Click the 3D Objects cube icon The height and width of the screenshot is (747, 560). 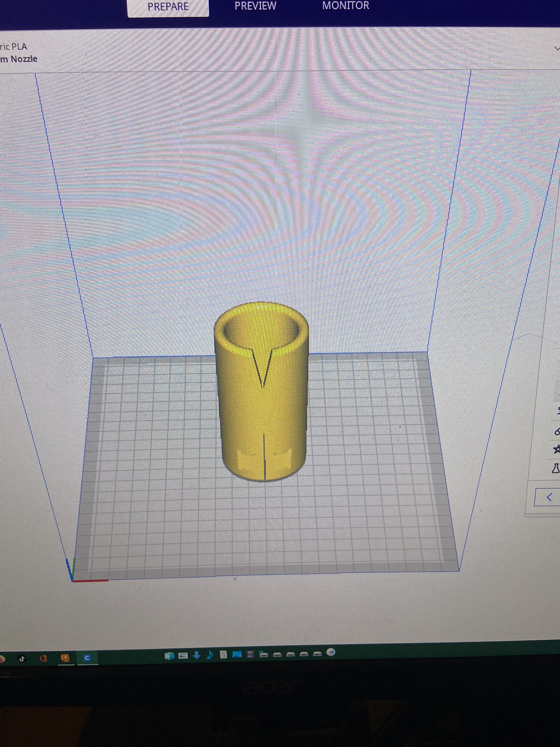(x=169, y=656)
